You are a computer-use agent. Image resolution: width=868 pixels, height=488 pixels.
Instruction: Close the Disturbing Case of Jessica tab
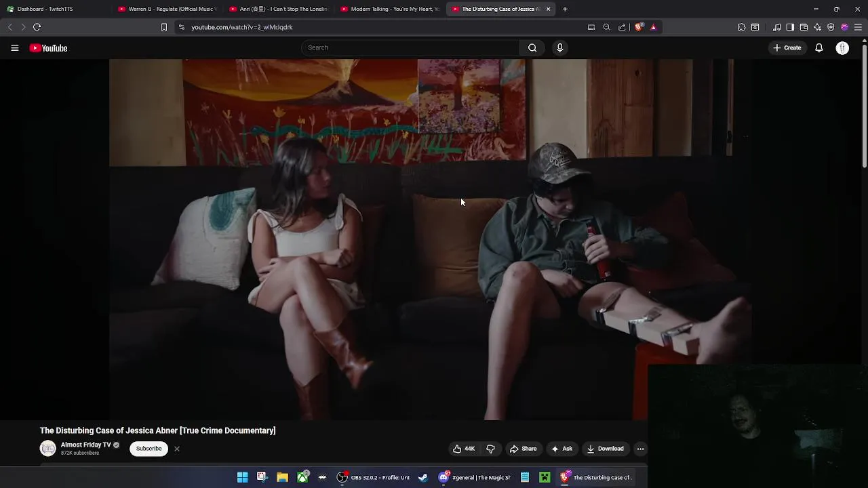point(548,9)
